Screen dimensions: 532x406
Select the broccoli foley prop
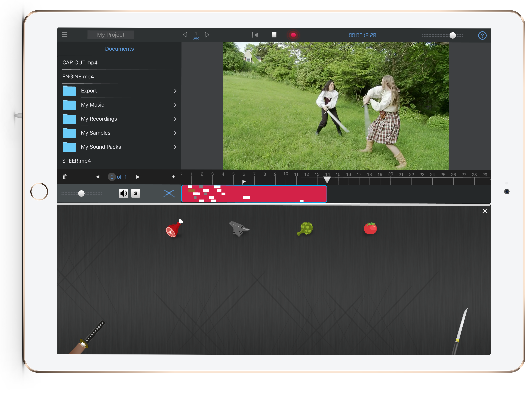pyautogui.click(x=305, y=228)
